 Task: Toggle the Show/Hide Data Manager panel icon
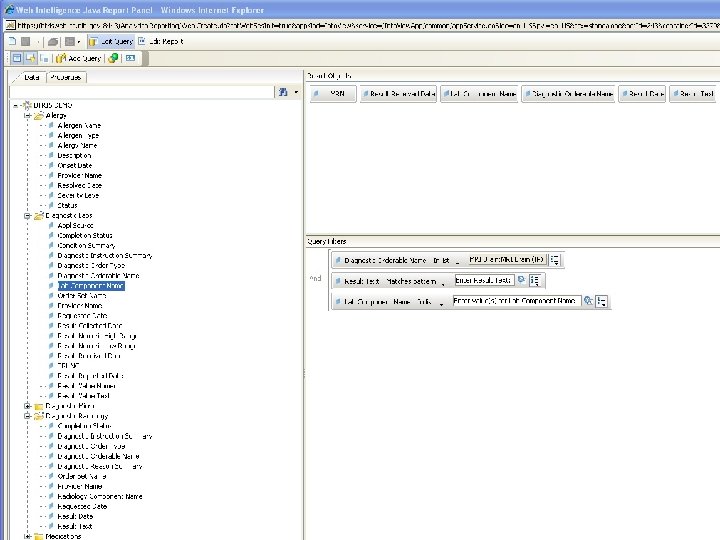17,58
